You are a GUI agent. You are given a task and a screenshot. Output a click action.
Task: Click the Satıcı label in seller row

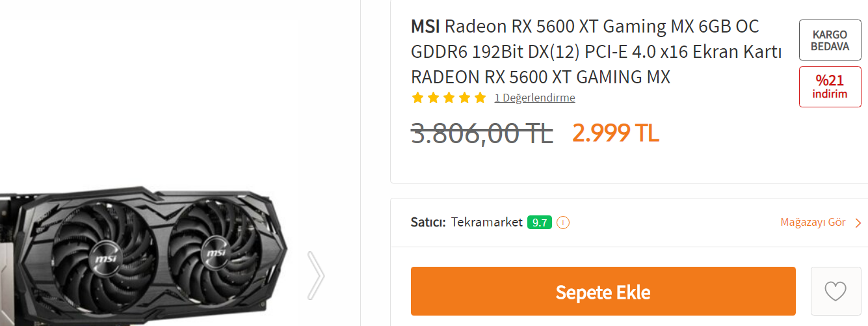pyautogui.click(x=428, y=223)
